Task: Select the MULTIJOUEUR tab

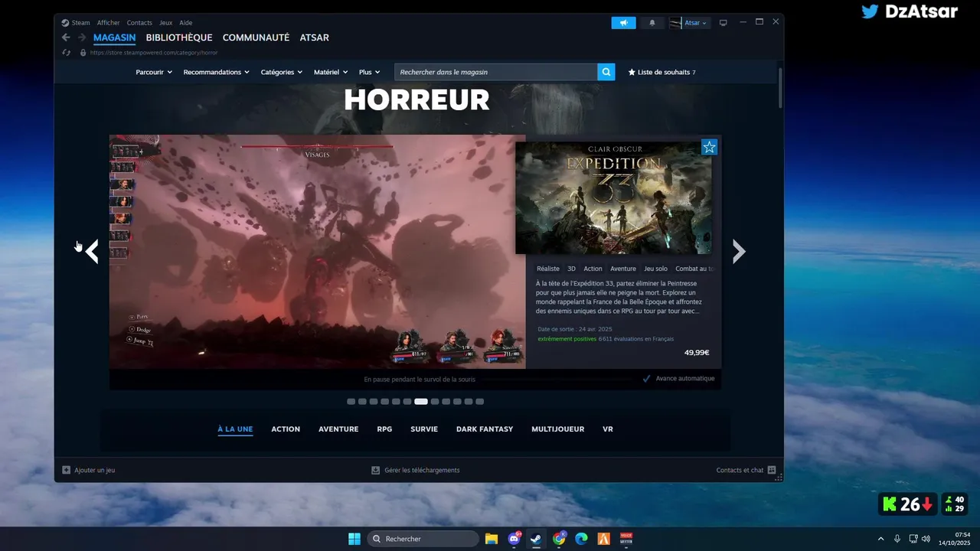Action: [x=557, y=429]
